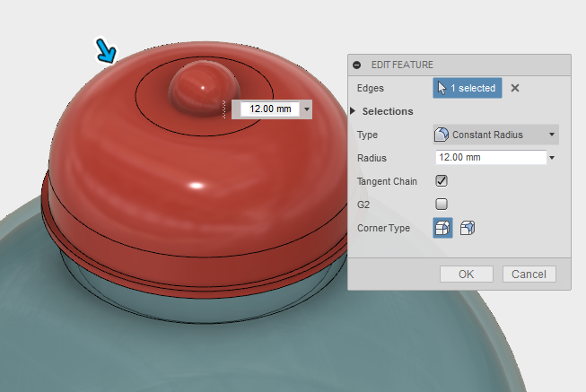
Task: Uncheck the Tangent Chain checkbox
Action: pyautogui.click(x=442, y=181)
